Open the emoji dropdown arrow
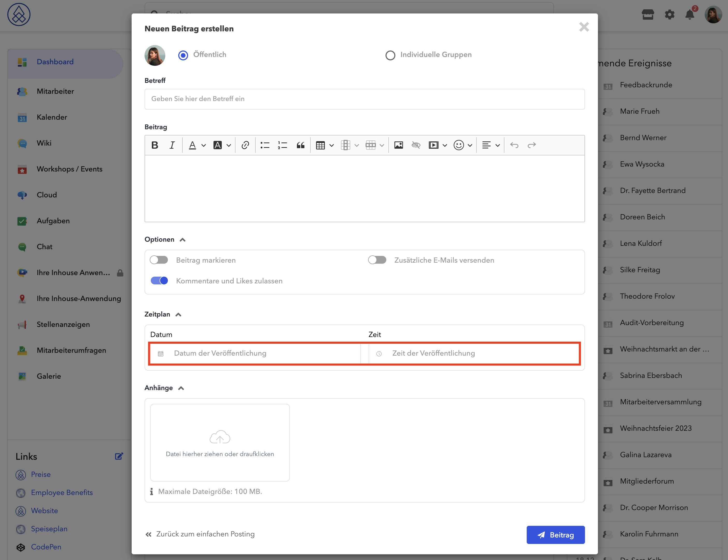The image size is (728, 560). (x=470, y=145)
